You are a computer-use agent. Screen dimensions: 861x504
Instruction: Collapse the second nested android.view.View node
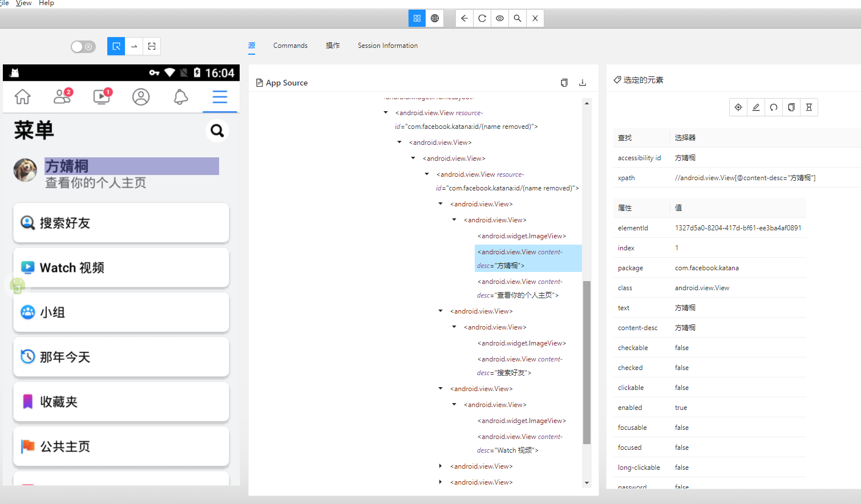(413, 158)
